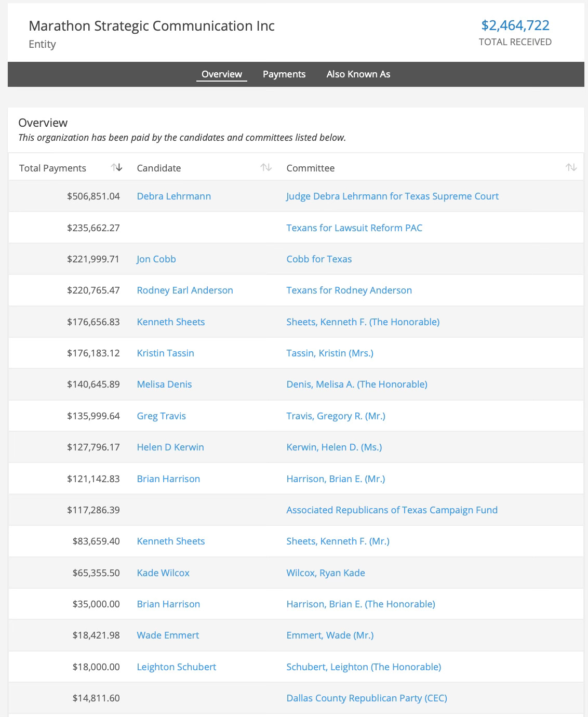588x717 pixels.
Task: Open Jon Cobb candidate link
Action: pos(156,259)
